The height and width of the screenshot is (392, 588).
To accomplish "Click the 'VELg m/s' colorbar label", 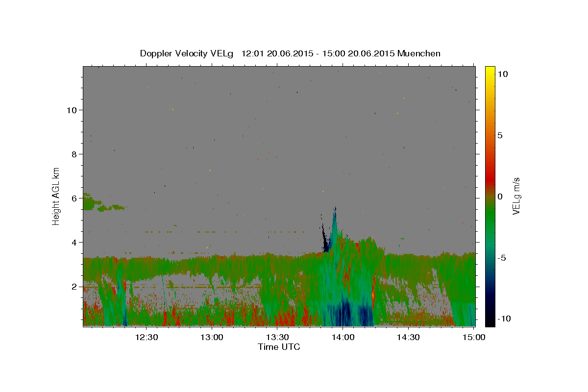I will pos(516,196).
